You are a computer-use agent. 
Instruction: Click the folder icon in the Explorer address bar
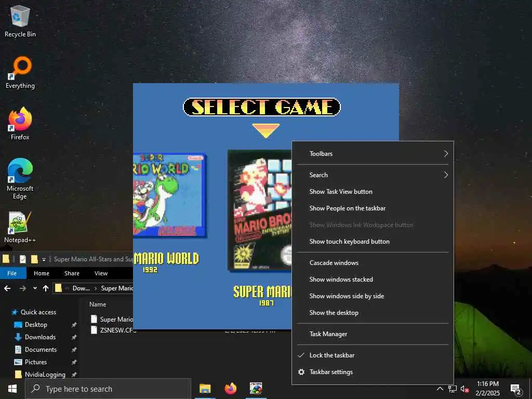pyautogui.click(x=58, y=288)
